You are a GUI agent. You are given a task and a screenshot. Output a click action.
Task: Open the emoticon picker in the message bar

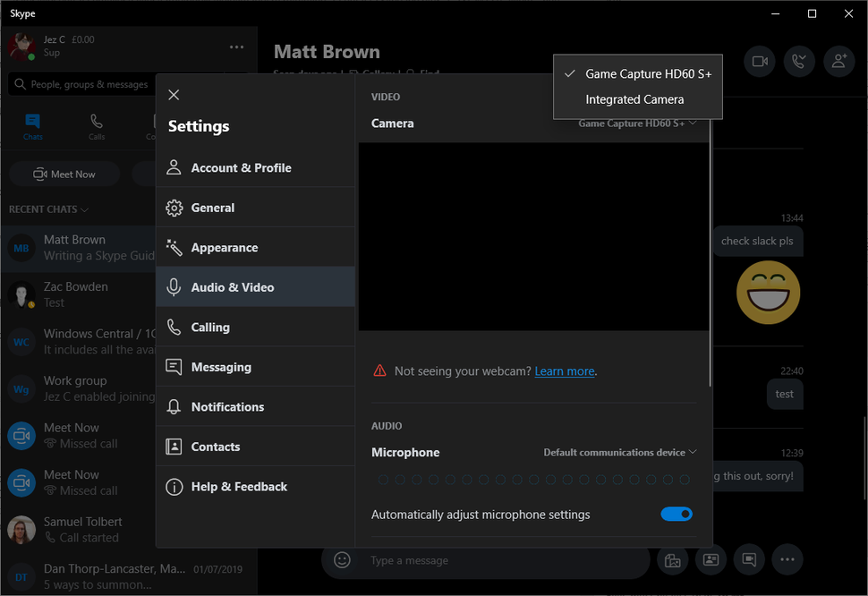(x=342, y=559)
